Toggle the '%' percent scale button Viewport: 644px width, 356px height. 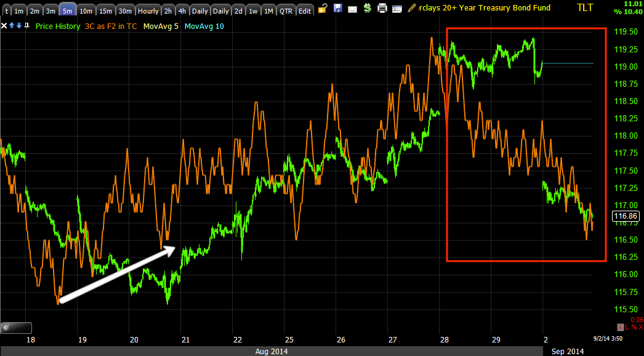click(x=634, y=327)
